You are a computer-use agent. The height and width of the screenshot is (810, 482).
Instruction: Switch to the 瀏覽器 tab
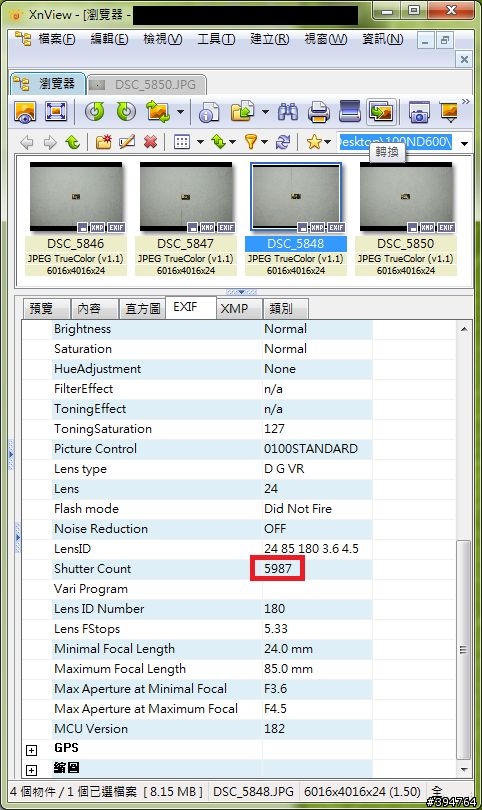[x=48, y=84]
